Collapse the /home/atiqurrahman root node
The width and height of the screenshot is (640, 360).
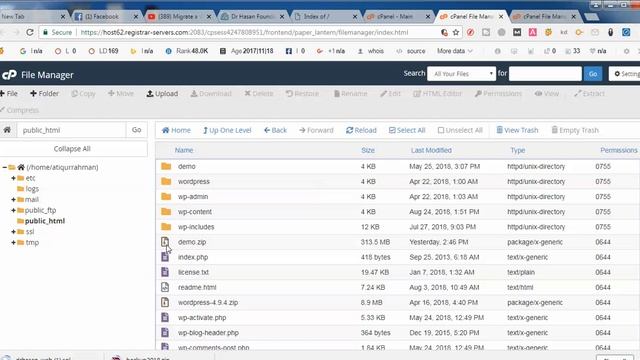[4, 167]
